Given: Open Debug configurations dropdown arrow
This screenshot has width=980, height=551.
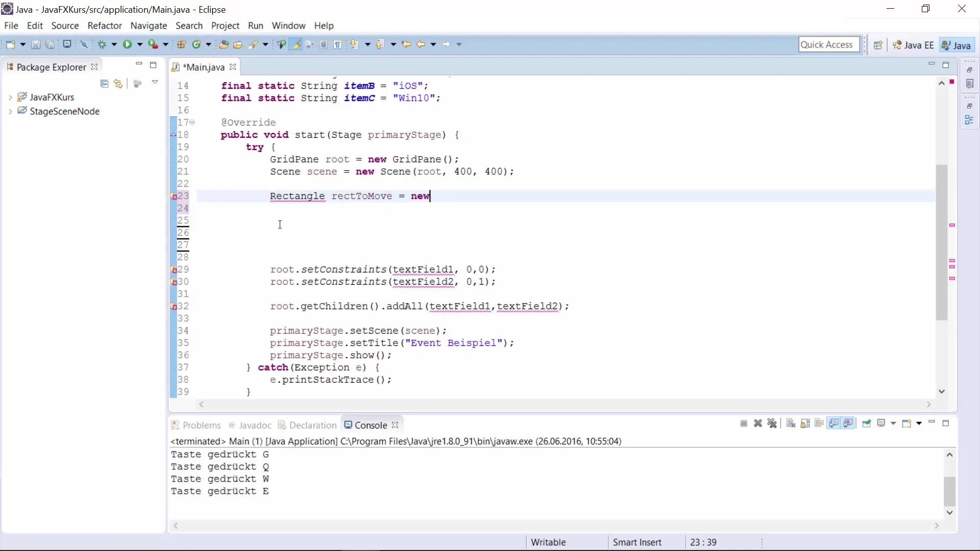Looking at the screenshot, I should pos(114,44).
